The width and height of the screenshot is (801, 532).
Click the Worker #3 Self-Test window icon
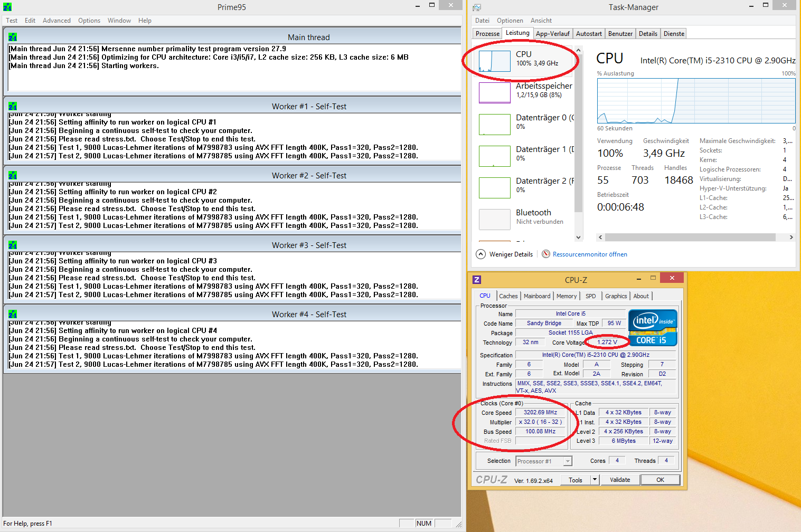13,245
